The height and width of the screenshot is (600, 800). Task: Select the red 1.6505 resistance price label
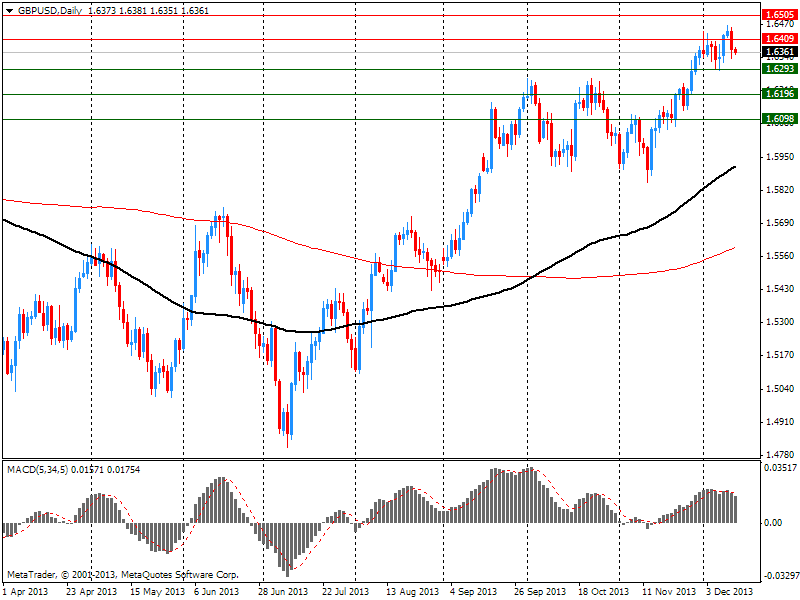[x=779, y=16]
